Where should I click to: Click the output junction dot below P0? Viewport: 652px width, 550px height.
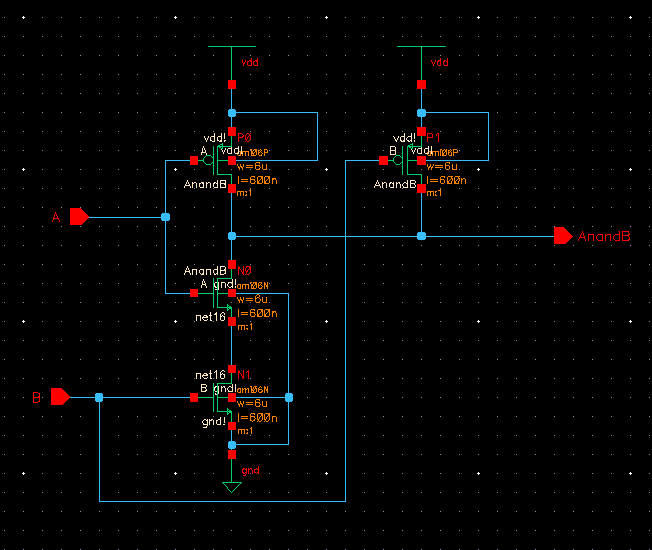coord(232,236)
